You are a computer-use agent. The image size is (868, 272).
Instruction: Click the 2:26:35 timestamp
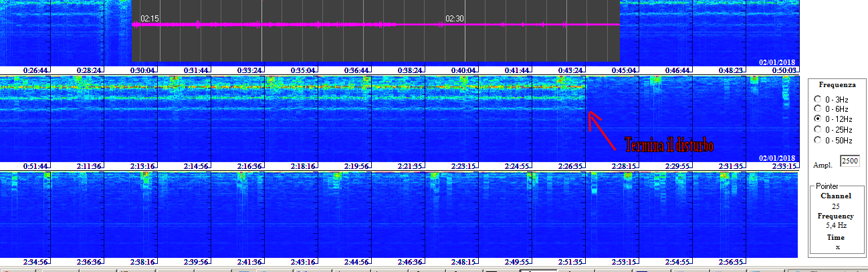[570, 165]
